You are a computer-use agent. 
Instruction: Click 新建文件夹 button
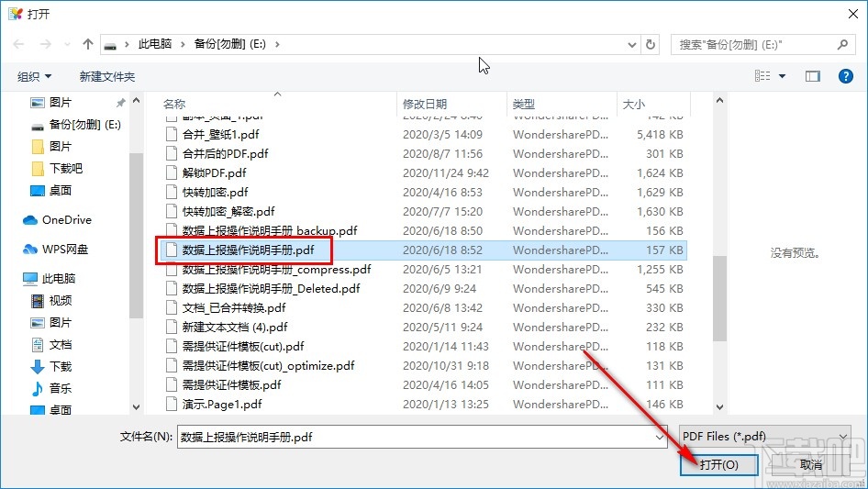point(106,76)
